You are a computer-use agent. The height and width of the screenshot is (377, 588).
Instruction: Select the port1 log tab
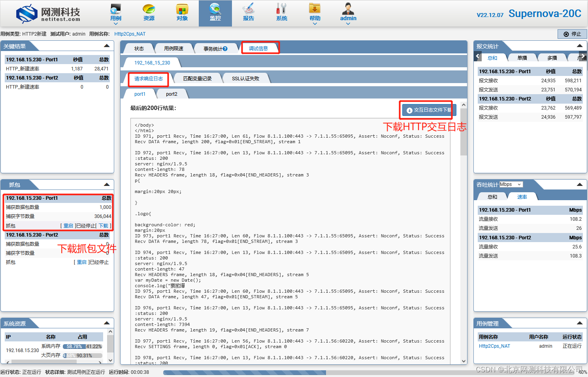(x=140, y=94)
